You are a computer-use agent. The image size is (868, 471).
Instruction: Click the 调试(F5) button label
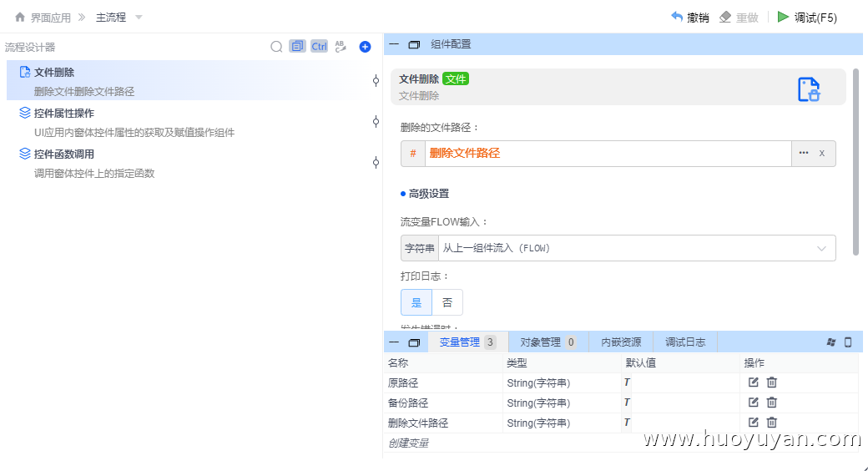[815, 18]
